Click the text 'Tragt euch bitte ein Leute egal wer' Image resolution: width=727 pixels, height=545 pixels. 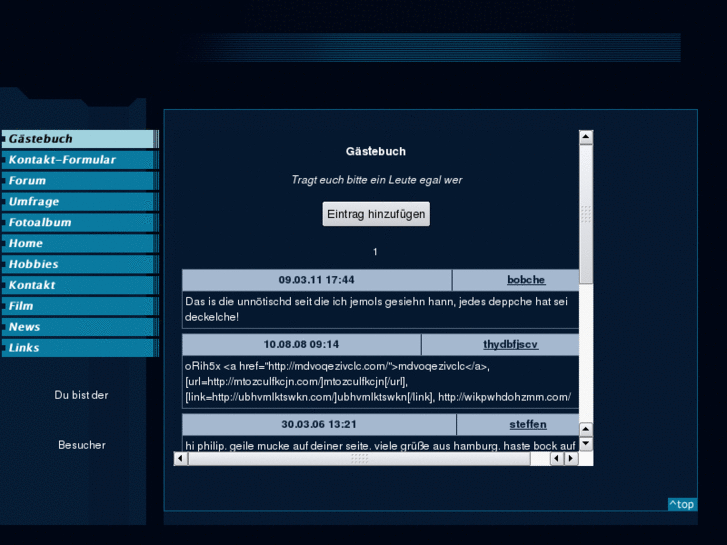pos(376,180)
